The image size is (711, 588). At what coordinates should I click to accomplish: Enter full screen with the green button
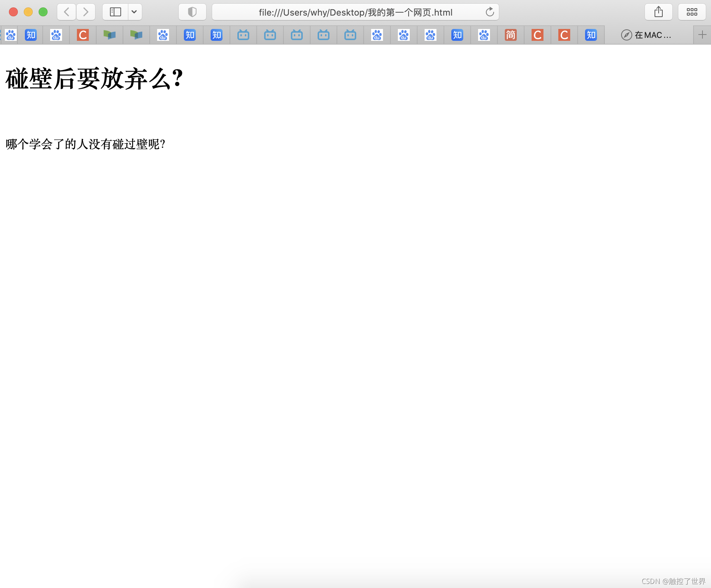(x=43, y=12)
